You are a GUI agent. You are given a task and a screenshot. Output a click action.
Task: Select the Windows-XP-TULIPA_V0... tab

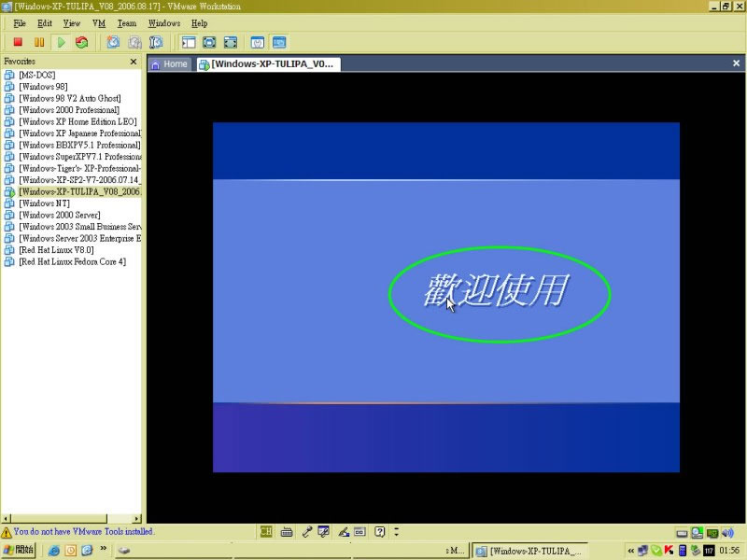(x=268, y=63)
